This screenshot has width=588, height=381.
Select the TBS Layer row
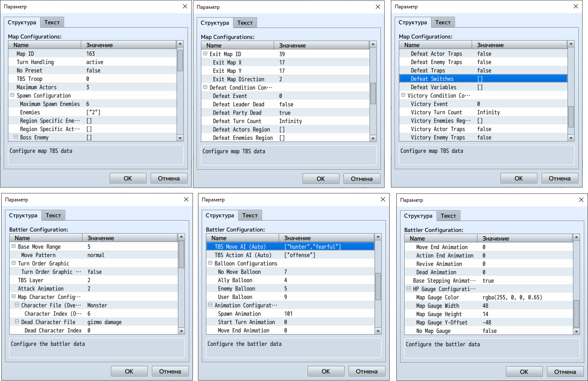coord(94,280)
